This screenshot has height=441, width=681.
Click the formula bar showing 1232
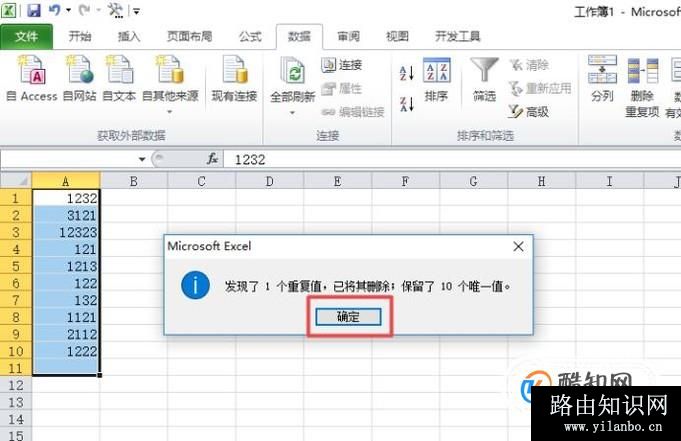452,159
